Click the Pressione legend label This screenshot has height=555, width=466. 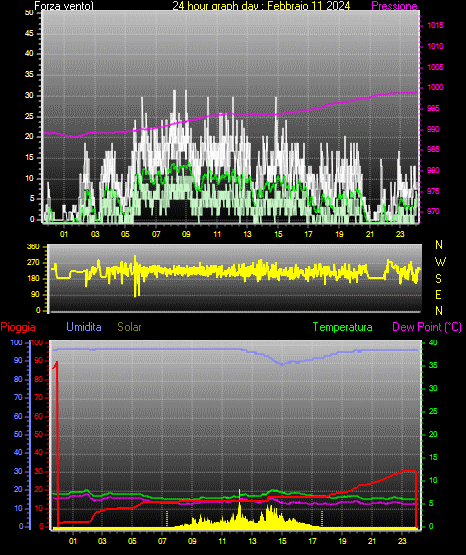(x=394, y=6)
